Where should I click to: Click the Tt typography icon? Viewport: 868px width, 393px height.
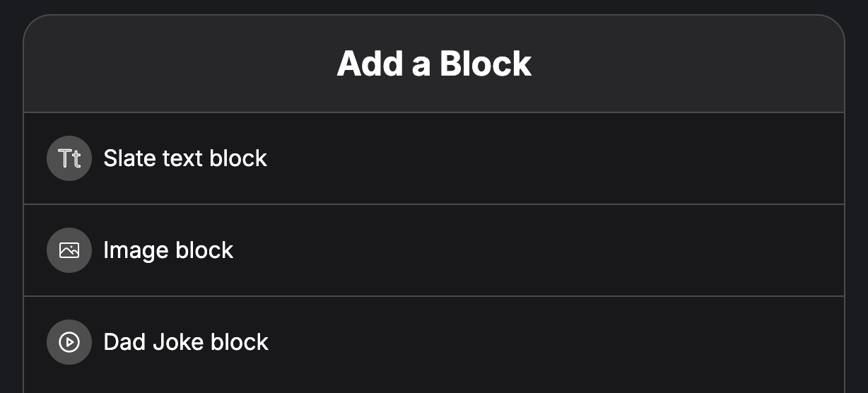pos(69,158)
